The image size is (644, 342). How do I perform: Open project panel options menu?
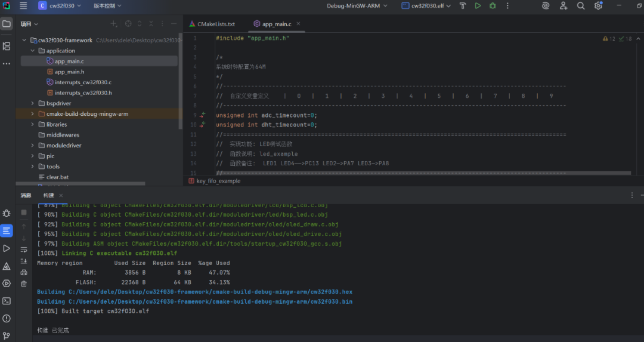[x=162, y=24]
